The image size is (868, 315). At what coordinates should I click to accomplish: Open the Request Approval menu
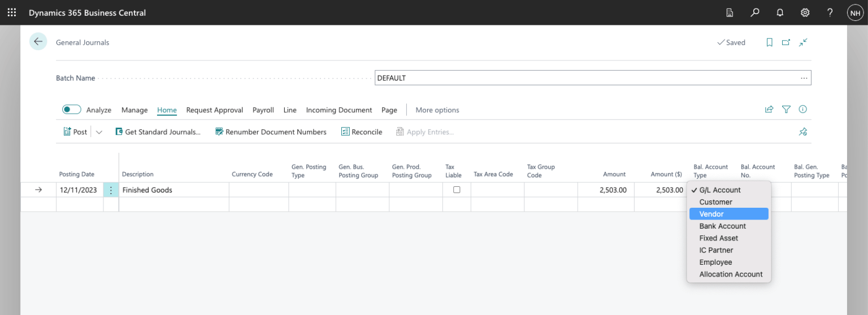pyautogui.click(x=214, y=110)
